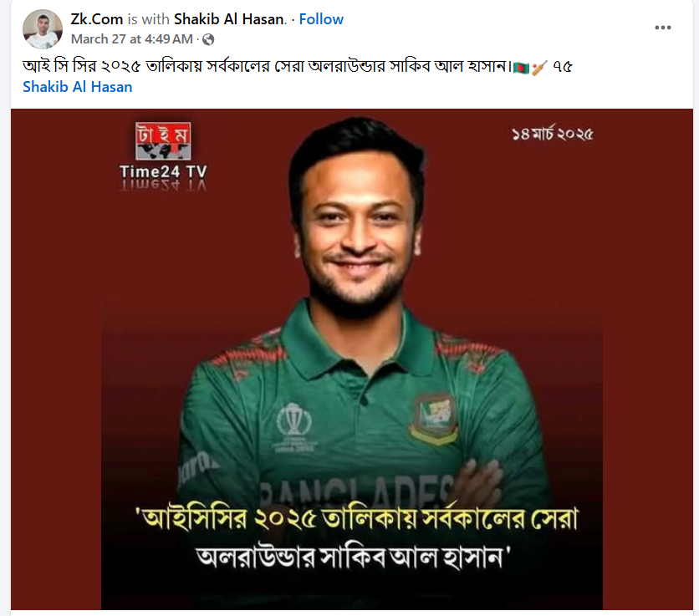
Task: Open Shakib Al Hasan in the post header
Action: point(229,19)
